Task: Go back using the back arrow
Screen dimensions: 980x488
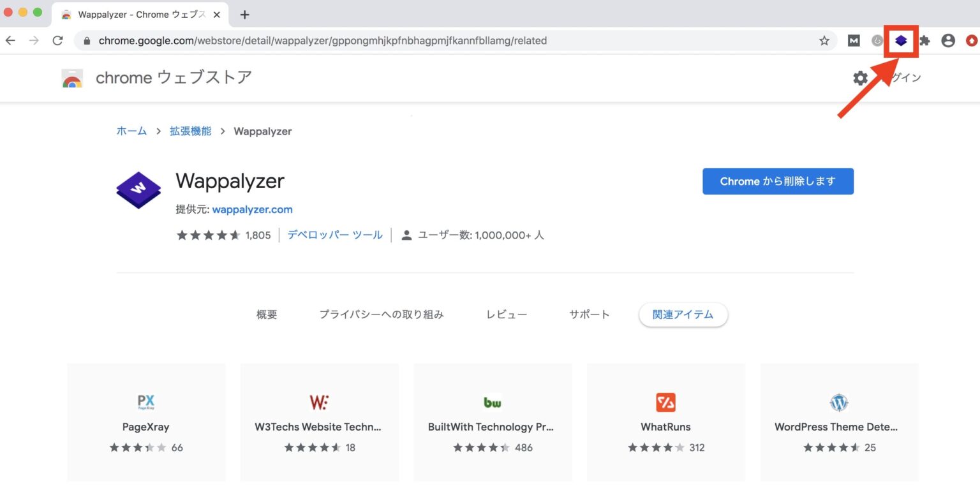Action: 10,40
